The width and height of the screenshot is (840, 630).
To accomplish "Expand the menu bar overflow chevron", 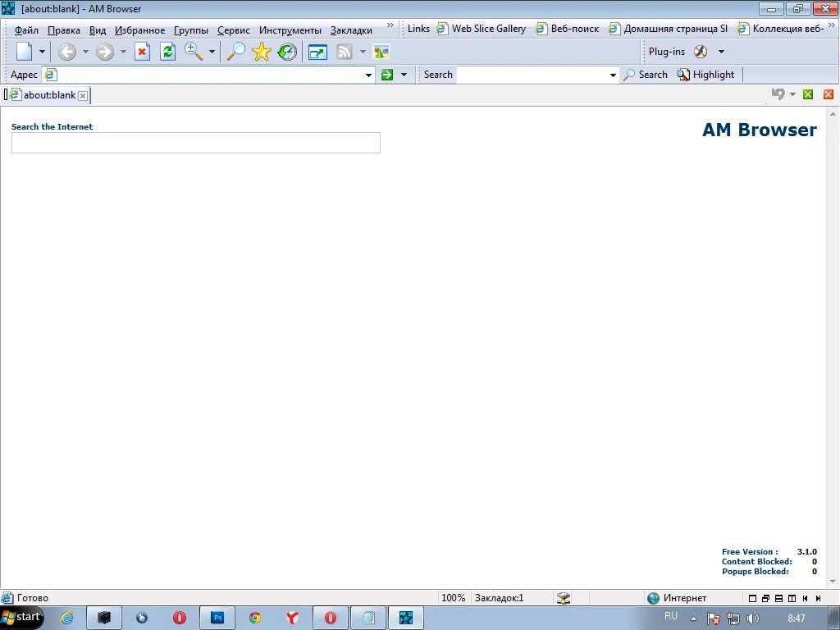I will click(390, 25).
